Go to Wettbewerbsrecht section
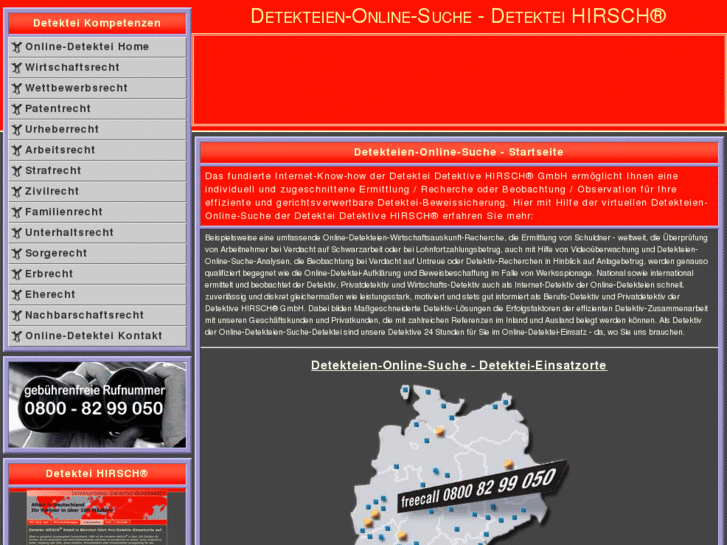727x545 pixels. pyautogui.click(x=97, y=88)
